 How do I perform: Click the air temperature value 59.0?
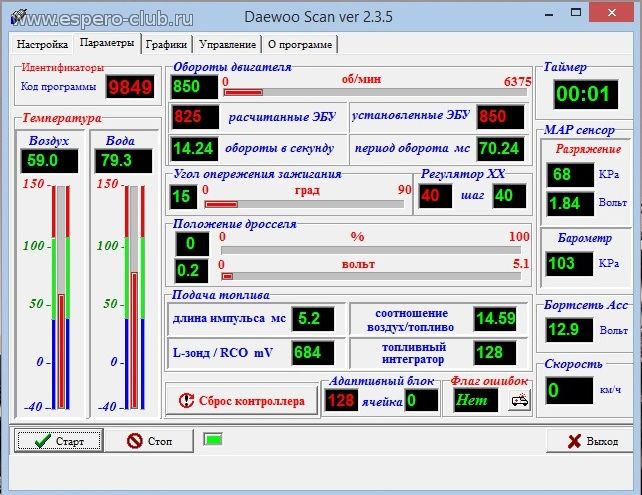click(50, 161)
